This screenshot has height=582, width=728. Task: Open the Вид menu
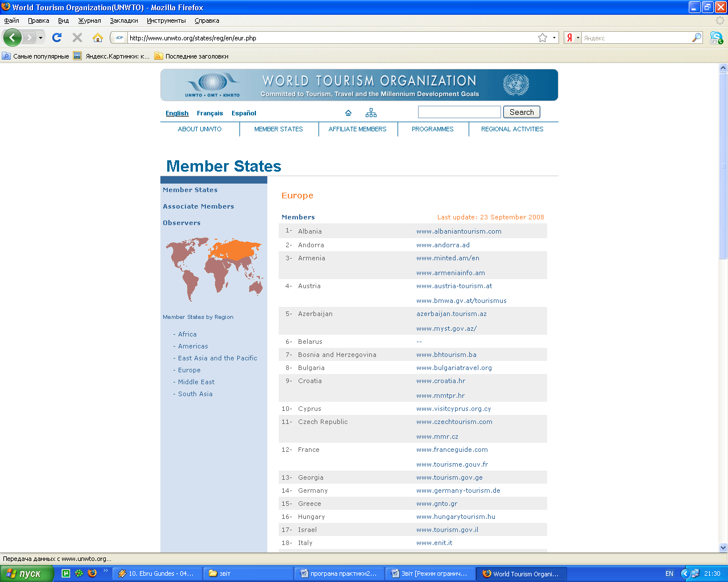[63, 20]
